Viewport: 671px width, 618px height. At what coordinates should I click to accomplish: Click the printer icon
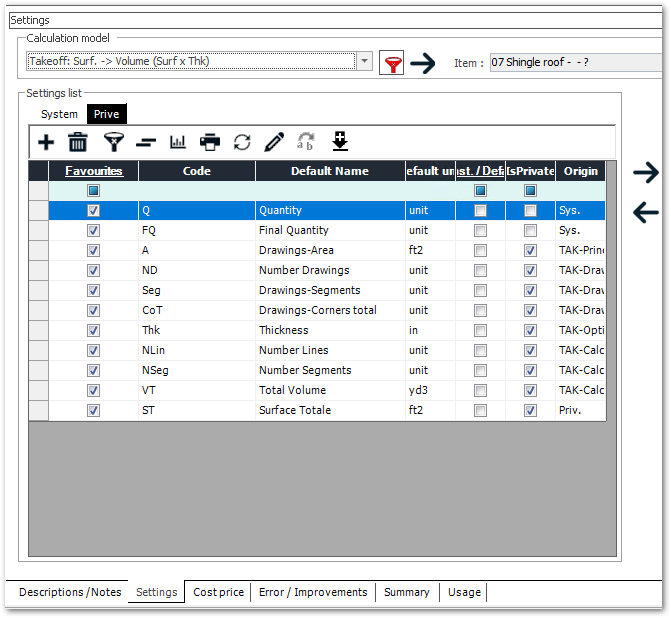(210, 142)
